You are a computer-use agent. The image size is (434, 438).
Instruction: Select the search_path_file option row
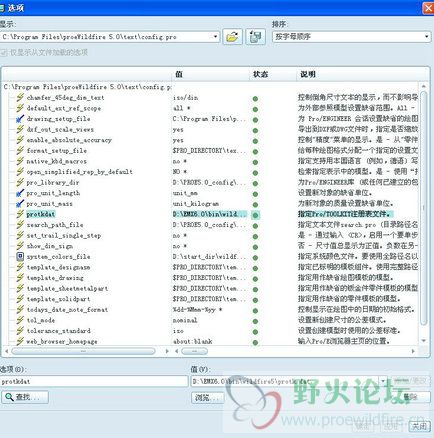click(x=210, y=225)
